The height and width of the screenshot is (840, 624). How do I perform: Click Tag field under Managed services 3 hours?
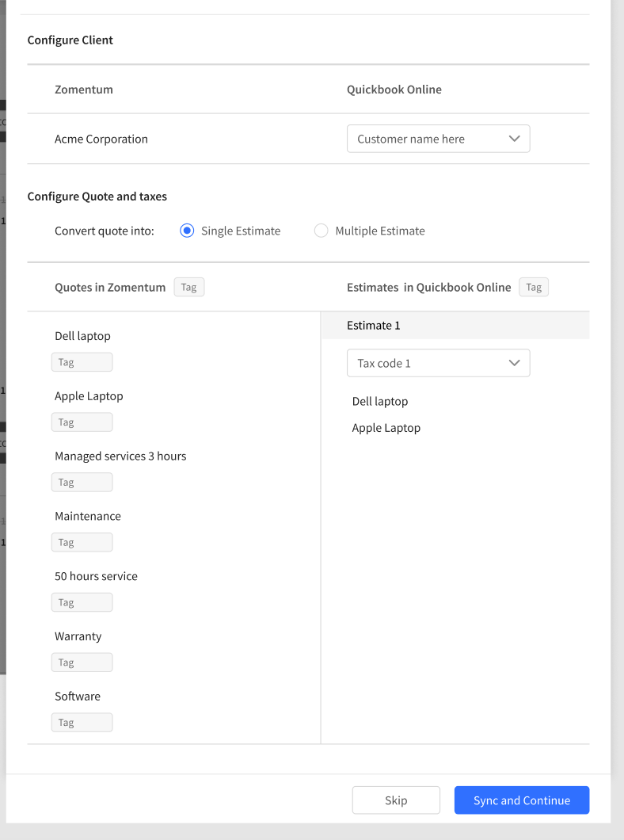82,482
